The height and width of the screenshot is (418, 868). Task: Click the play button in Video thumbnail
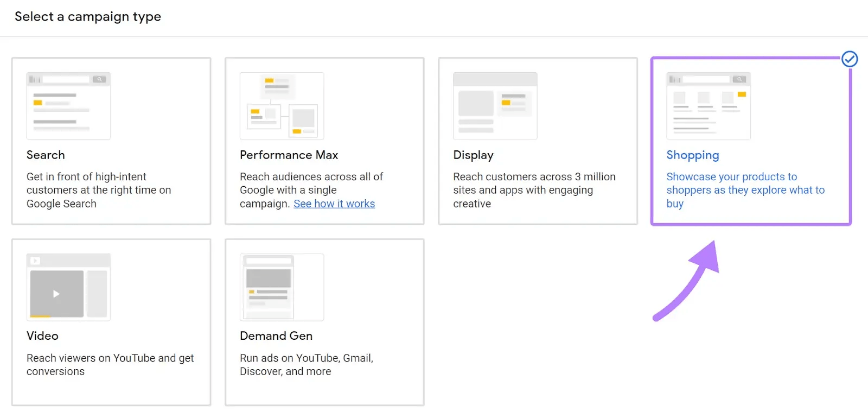(x=56, y=294)
